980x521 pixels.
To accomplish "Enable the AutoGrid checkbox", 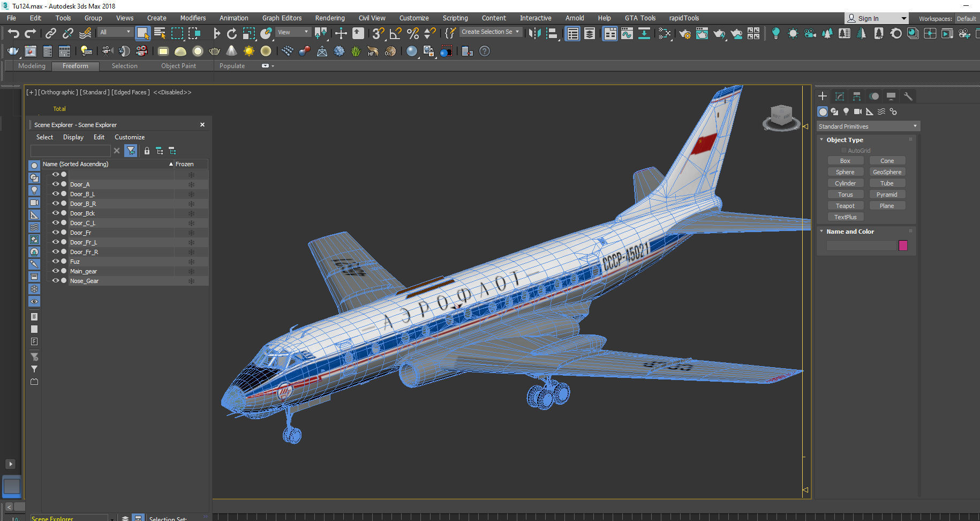I will (x=844, y=151).
